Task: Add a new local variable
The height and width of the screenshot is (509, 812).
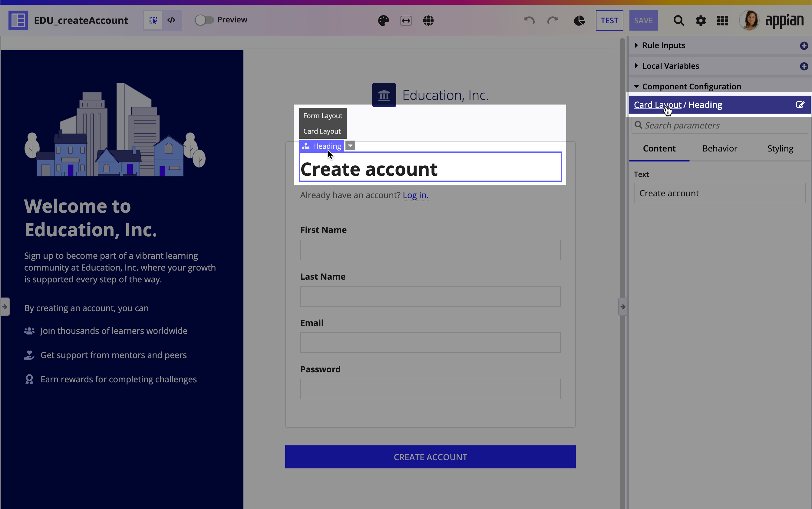Action: [x=804, y=66]
